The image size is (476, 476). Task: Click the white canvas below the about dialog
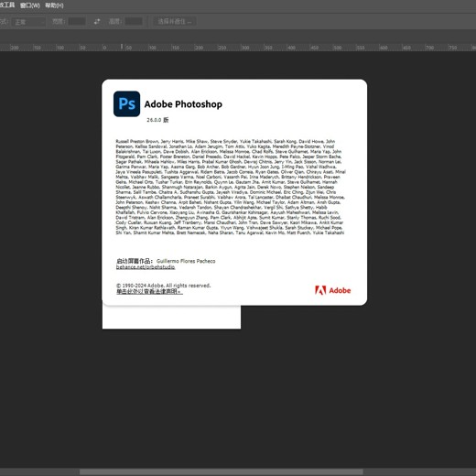tap(171, 318)
